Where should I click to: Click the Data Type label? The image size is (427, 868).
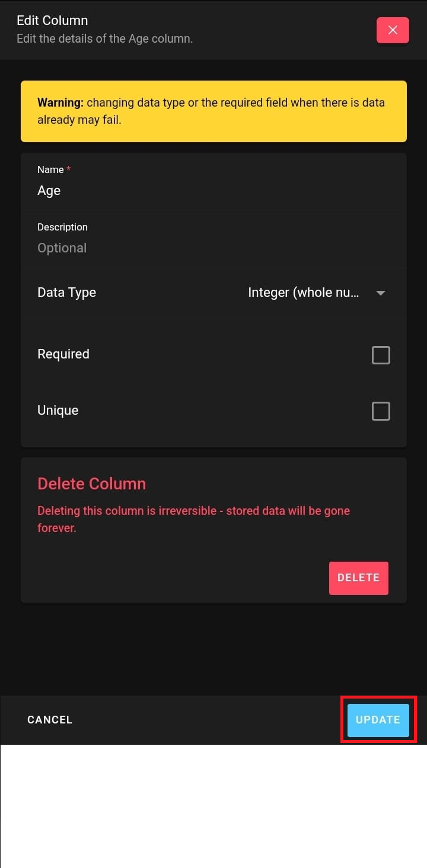[x=66, y=293]
